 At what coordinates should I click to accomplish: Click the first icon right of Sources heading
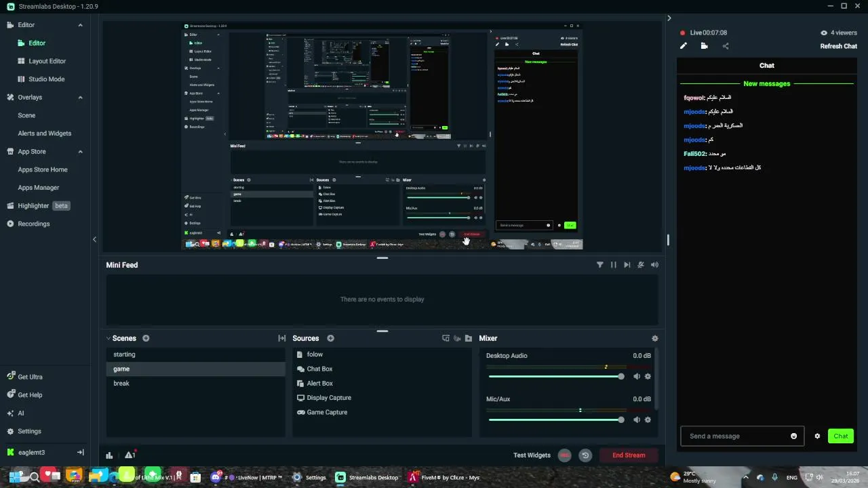pos(446,338)
